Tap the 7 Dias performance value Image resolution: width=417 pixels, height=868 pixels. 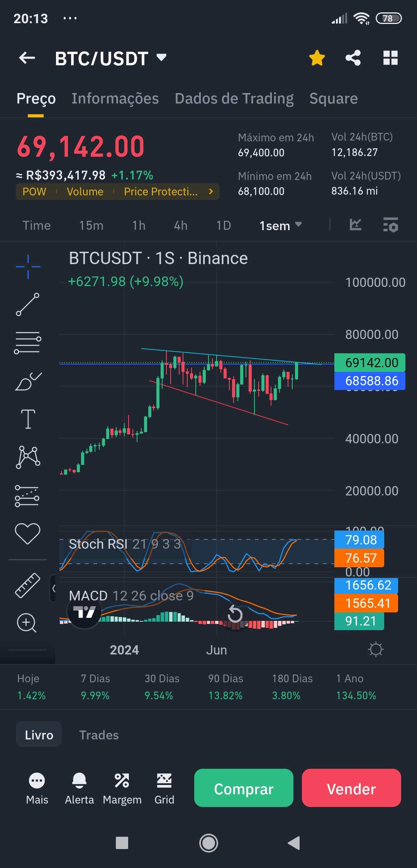pos(95,696)
